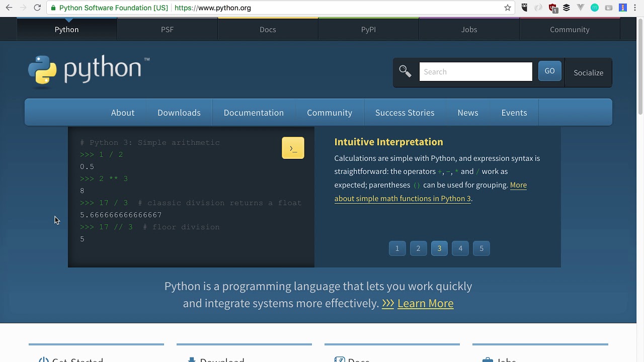Open the Vue devtools extension icon
This screenshot has width=644, height=362.
[581, 8]
